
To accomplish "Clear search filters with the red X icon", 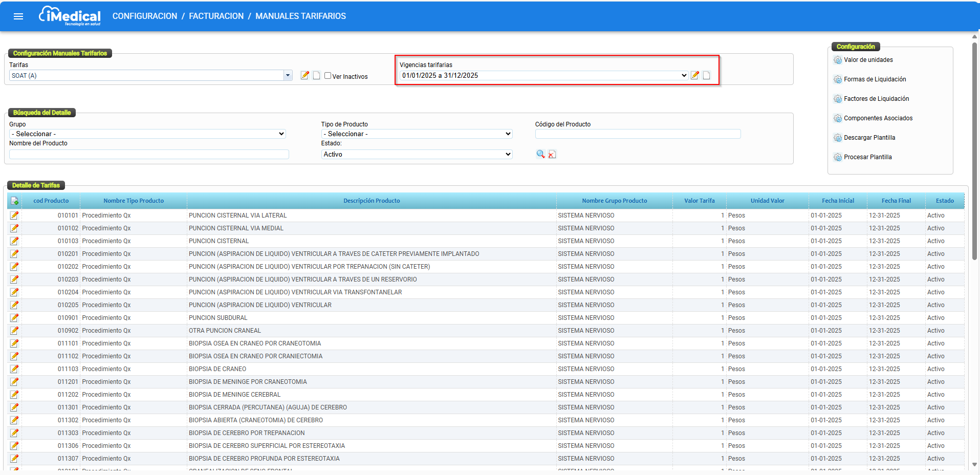I will 552,154.
